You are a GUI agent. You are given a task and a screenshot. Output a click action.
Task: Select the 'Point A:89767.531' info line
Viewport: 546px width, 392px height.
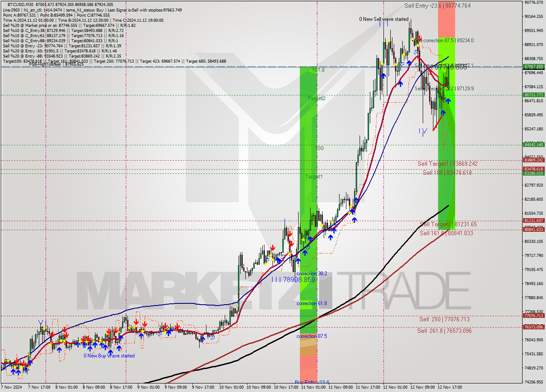point(56,15)
